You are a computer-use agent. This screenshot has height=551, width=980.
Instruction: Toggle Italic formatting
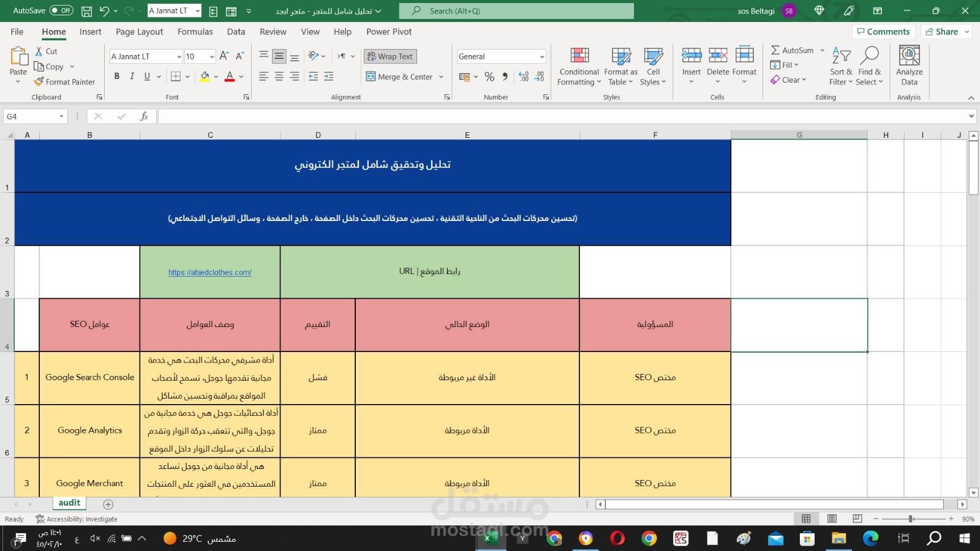coord(132,77)
